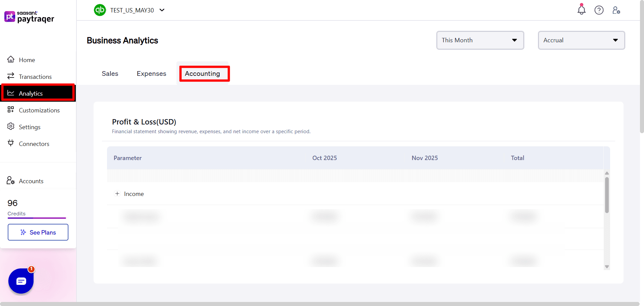This screenshot has height=306, width=644.
Task: Open the QuickBooks connection icon
Action: coord(100,10)
